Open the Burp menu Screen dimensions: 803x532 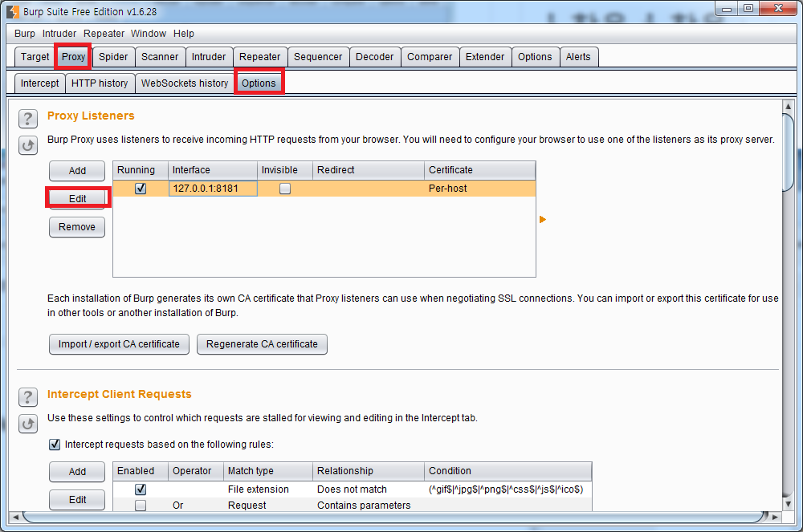[25, 33]
